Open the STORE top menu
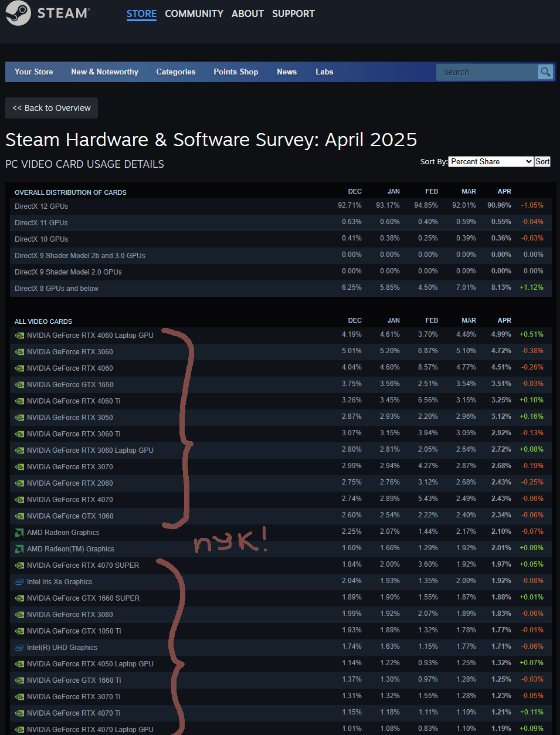The width and height of the screenshot is (560, 735). 141,13
